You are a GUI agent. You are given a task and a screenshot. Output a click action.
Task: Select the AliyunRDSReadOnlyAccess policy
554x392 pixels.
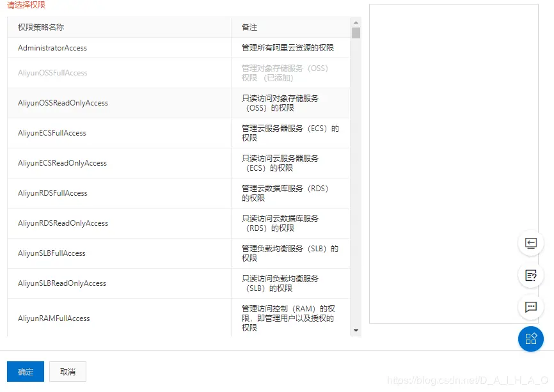click(63, 223)
